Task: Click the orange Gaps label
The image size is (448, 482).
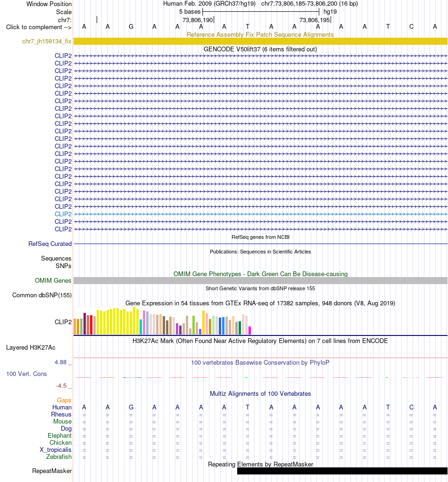Action: [64, 400]
